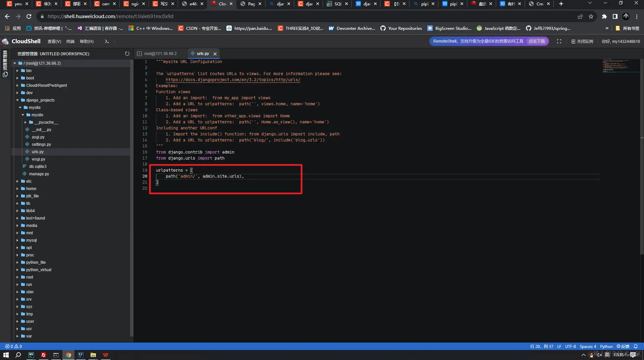
Task: Open all bookmarks folder 所有书签
Action: click(628, 28)
